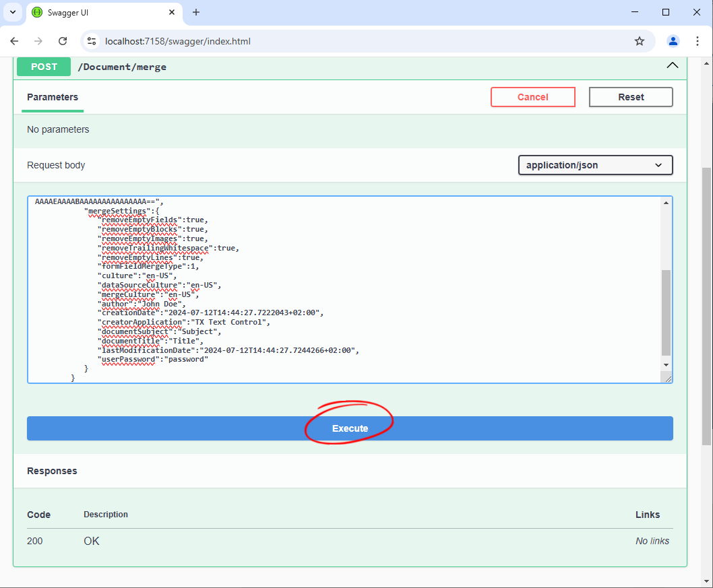713x588 pixels.
Task: Click the browser forward arrow
Action: (x=38, y=41)
